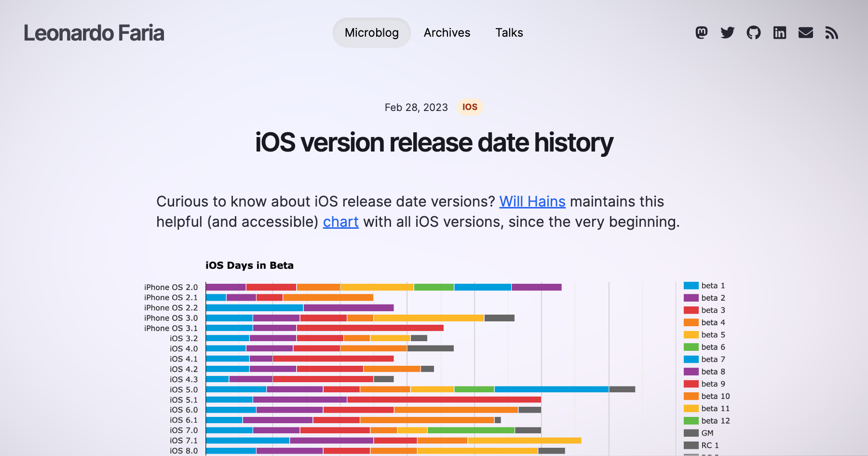
Task: Follow the chart hyperlink
Action: click(341, 221)
